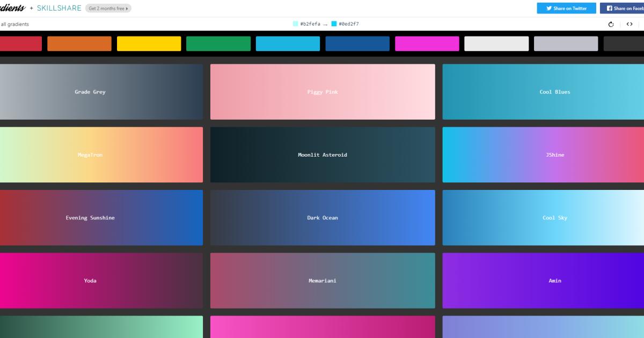644x338 pixels.
Task: Share the gradient on Twitter
Action: click(x=566, y=8)
